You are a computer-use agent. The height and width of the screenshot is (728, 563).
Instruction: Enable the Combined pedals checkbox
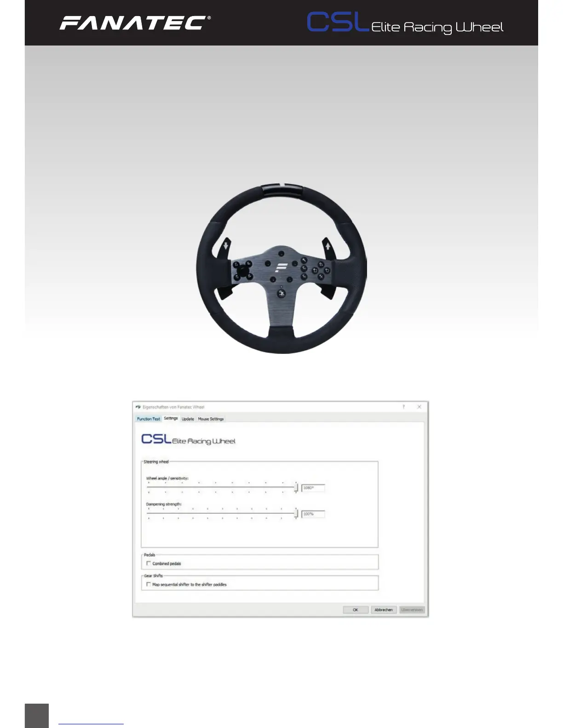pyautogui.click(x=149, y=563)
